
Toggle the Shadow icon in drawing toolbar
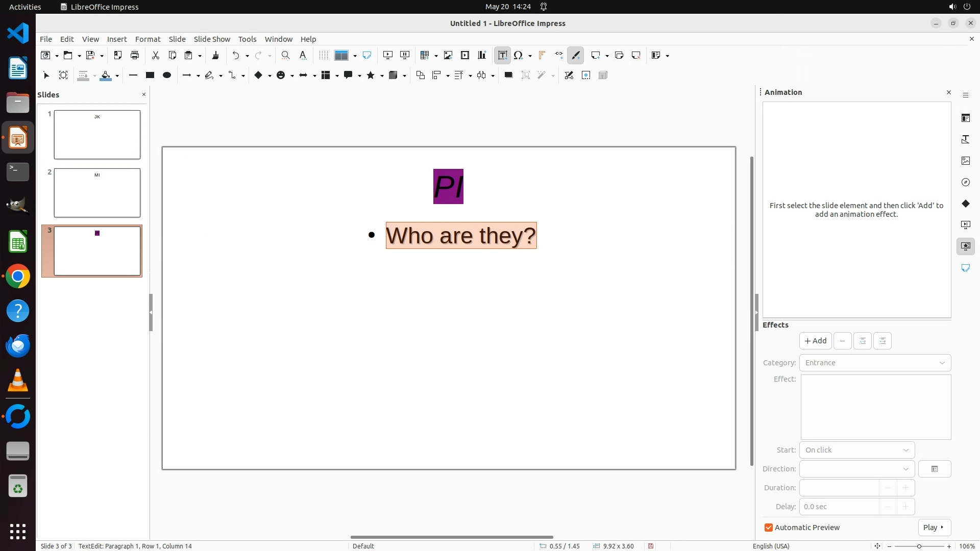pos(508,76)
